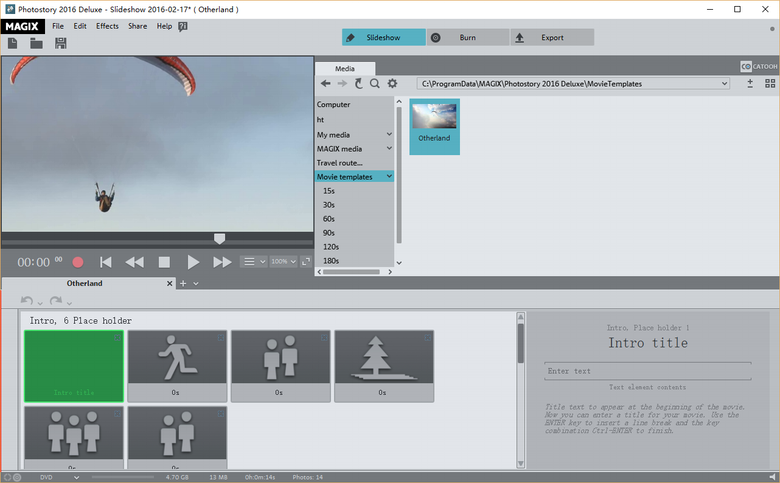Open Media browser settings gear
Viewport: 780px width, 483px height.
[392, 84]
